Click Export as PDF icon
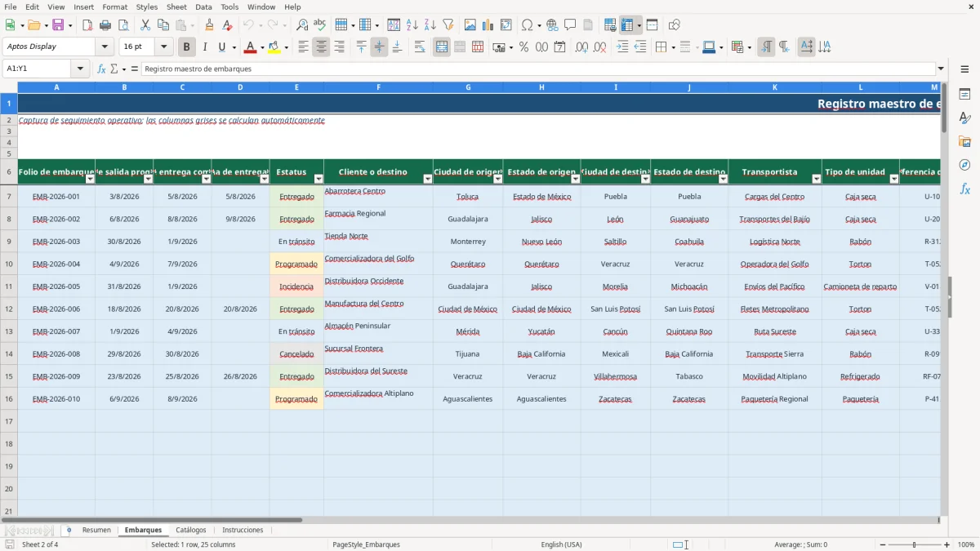 tap(87, 25)
